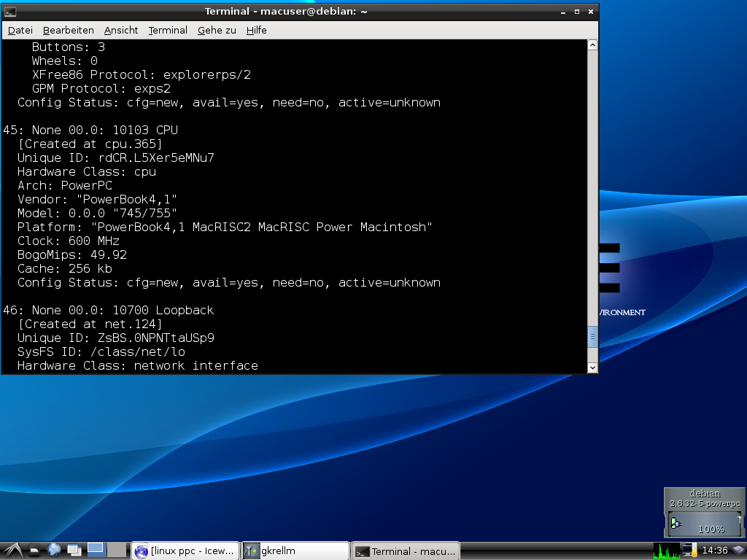This screenshot has width=747, height=560.
Task: Click the terminal scrollbar thumb
Action: coord(592,337)
